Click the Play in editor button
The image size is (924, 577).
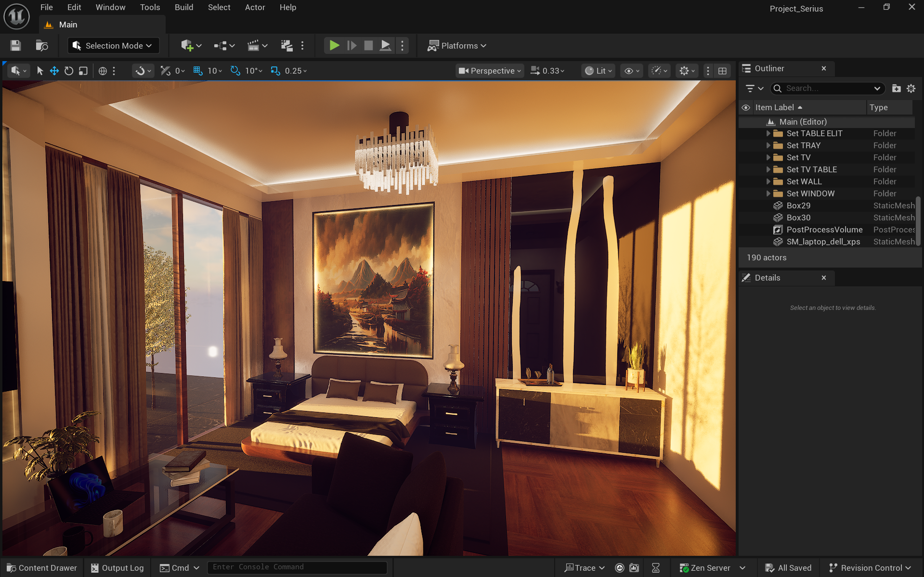tap(334, 46)
